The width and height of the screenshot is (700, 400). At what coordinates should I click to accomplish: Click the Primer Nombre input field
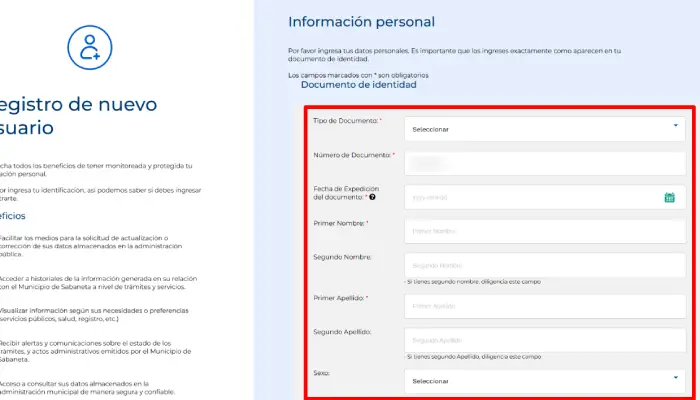(545, 231)
